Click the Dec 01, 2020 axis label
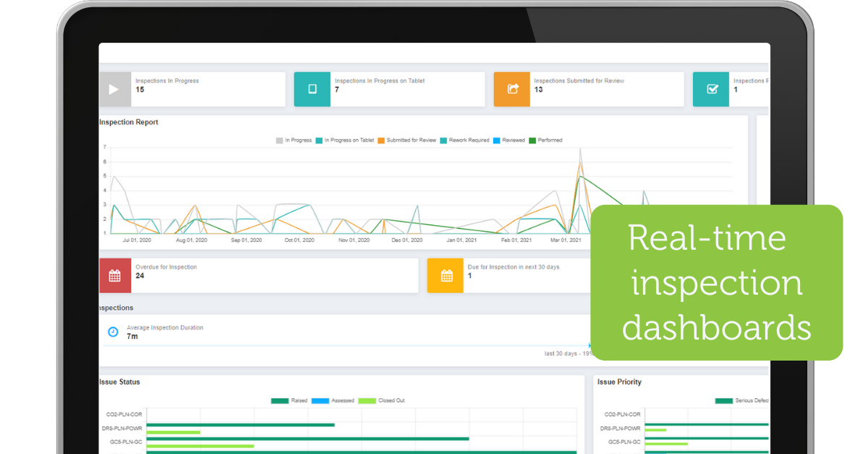The image size is (868, 454). [x=407, y=240]
